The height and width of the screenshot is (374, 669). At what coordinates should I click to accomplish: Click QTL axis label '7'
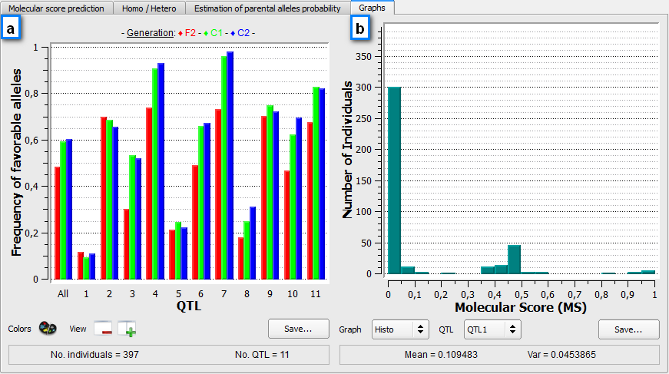tap(224, 293)
